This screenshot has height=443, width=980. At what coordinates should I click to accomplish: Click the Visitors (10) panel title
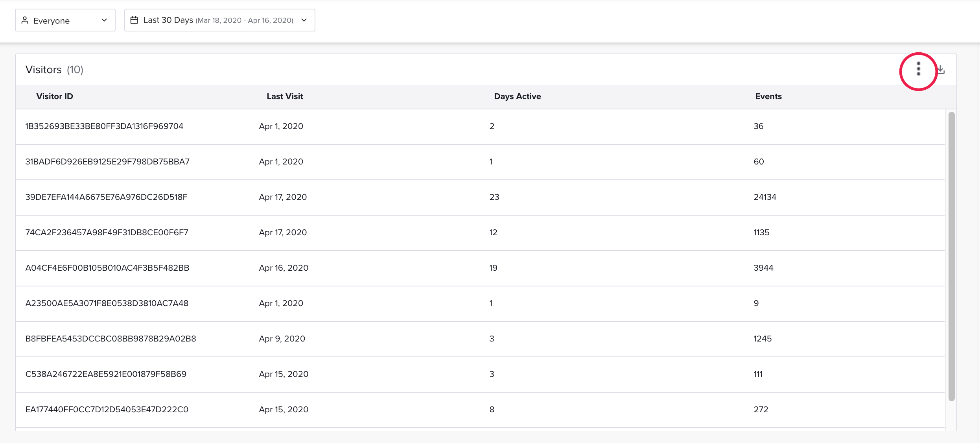click(54, 70)
